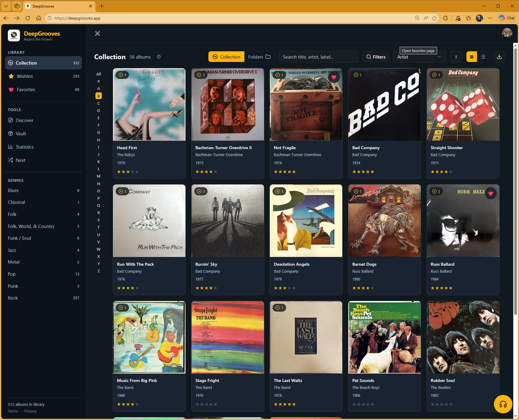Click the Desolation Angels album title
The height and width of the screenshot is (420, 519).
[x=292, y=264]
